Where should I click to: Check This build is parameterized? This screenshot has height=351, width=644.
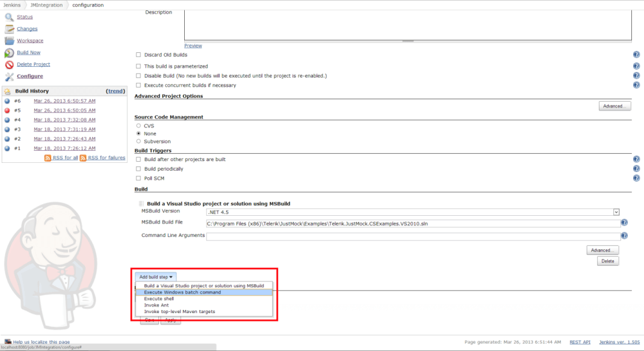tap(138, 66)
